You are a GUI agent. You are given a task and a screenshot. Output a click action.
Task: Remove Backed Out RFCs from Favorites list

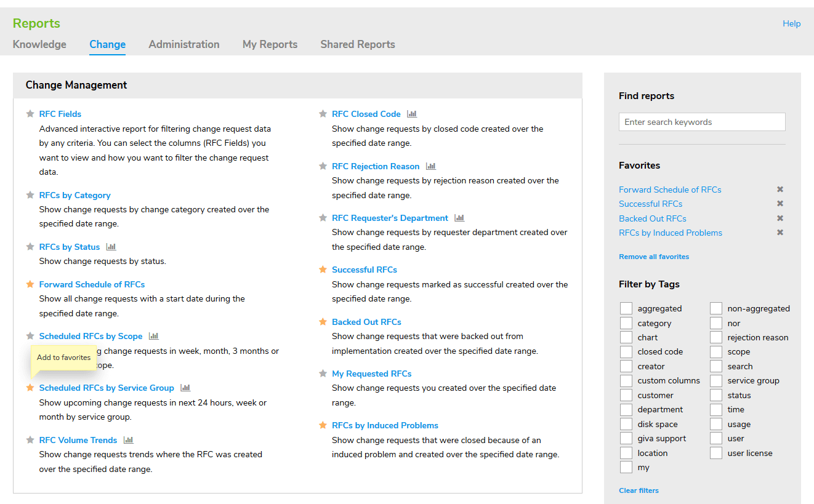click(780, 218)
